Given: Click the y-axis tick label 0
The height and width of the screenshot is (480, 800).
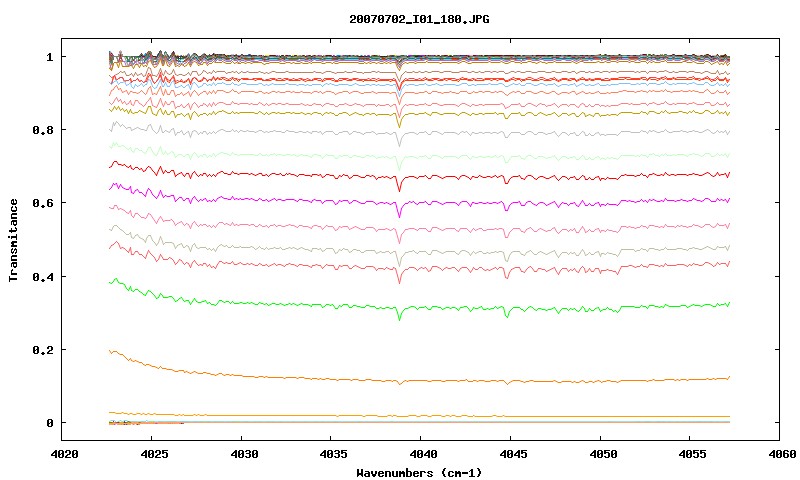Looking at the screenshot, I should point(49,423).
